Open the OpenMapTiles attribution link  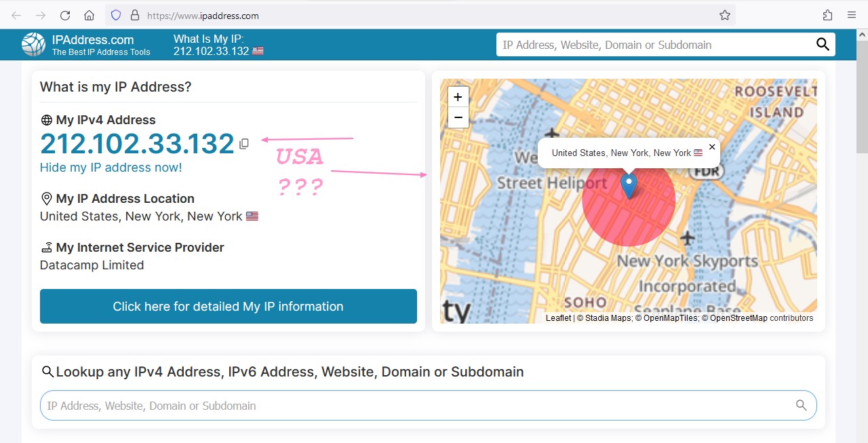671,318
